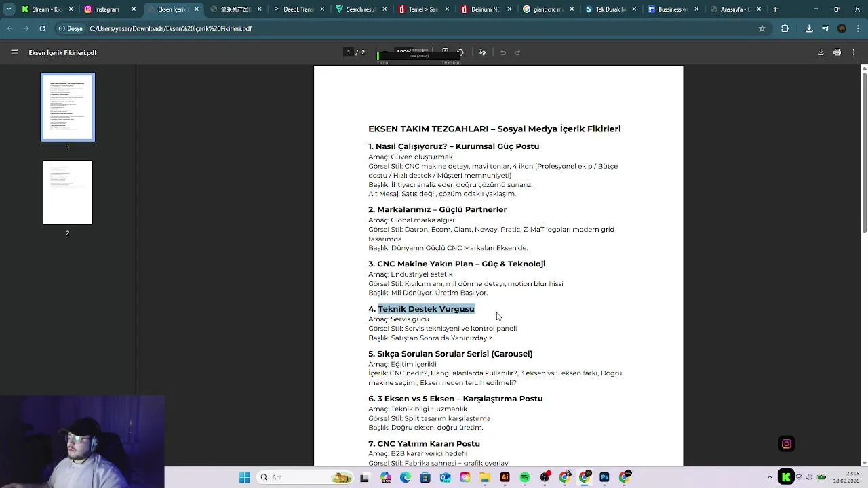Open the browser media control icon
This screenshot has height=488, width=868.
(x=825, y=28)
